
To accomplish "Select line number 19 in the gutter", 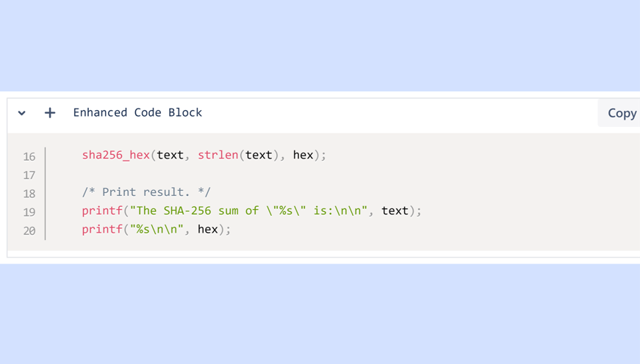I will (x=29, y=212).
